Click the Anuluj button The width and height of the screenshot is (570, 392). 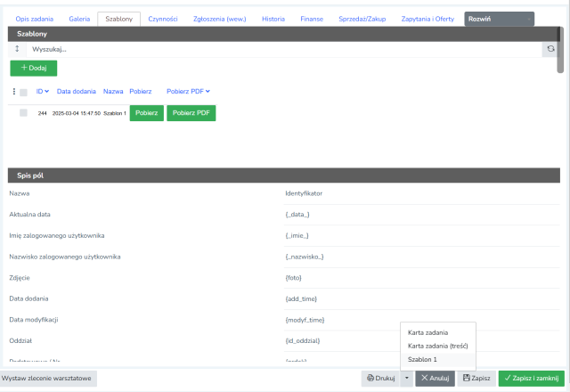click(x=436, y=378)
